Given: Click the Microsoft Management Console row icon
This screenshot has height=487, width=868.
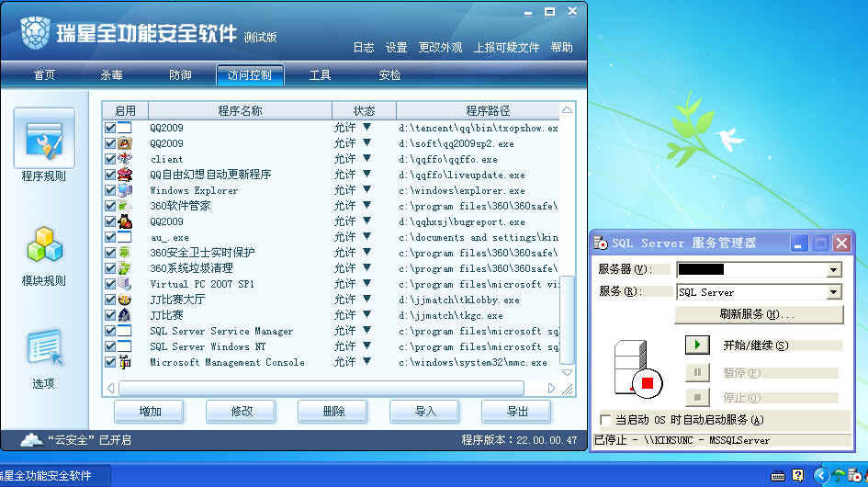Looking at the screenshot, I should [x=125, y=362].
